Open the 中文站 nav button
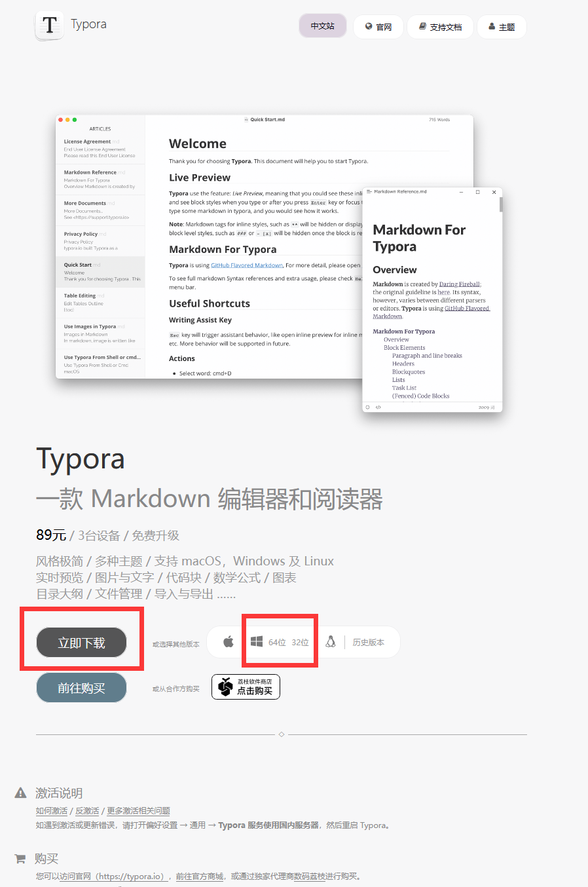The width and height of the screenshot is (588, 887). [x=323, y=26]
